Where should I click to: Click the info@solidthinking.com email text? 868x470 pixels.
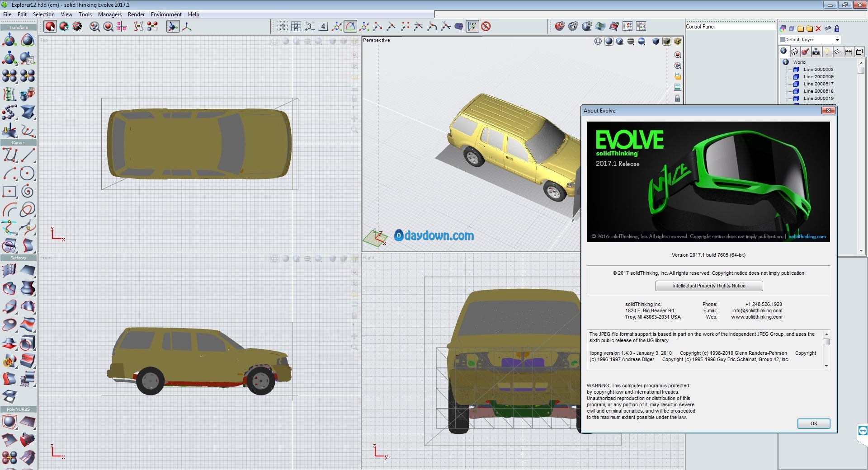757,310
